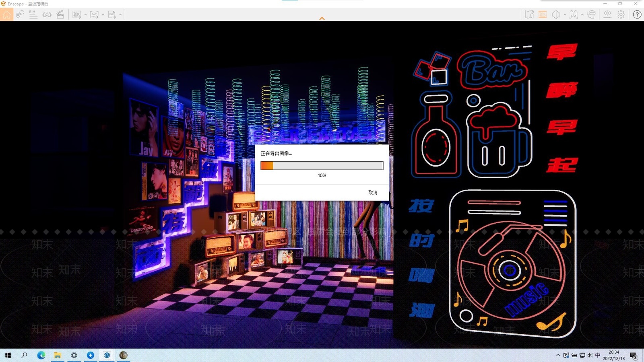Switch to the blue circle taskbar app
Image resolution: width=644 pixels, height=362 pixels.
pyautogui.click(x=91, y=355)
